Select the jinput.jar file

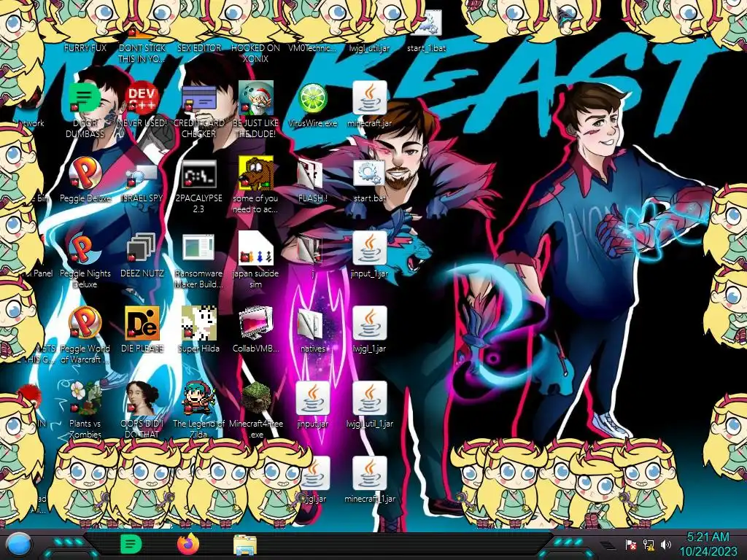312,398
